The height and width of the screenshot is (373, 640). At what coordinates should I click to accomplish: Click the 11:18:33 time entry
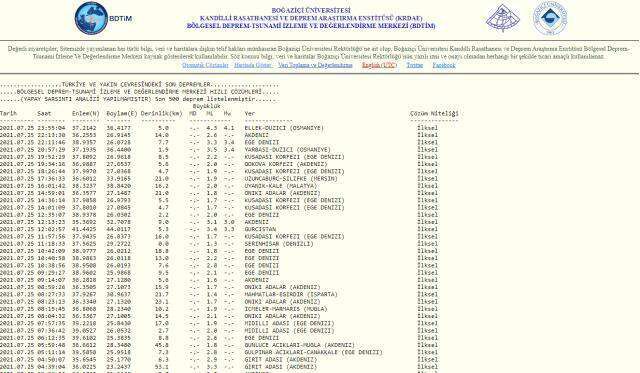click(51, 244)
